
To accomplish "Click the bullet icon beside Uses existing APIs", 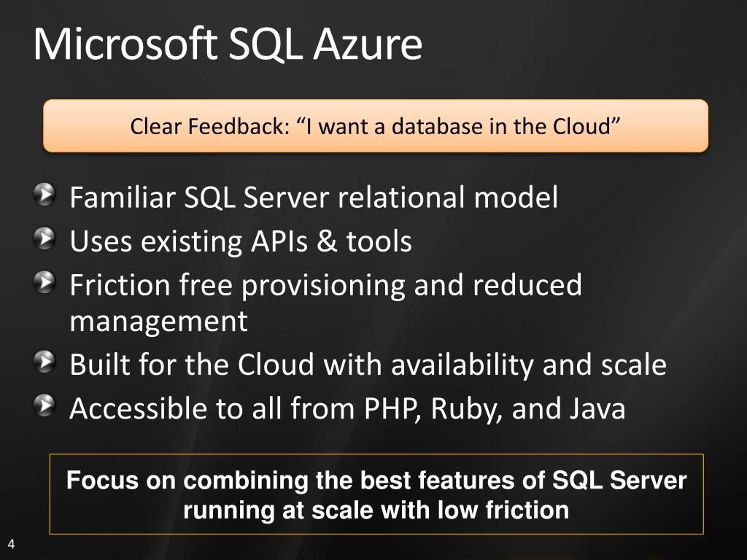I will click(44, 238).
